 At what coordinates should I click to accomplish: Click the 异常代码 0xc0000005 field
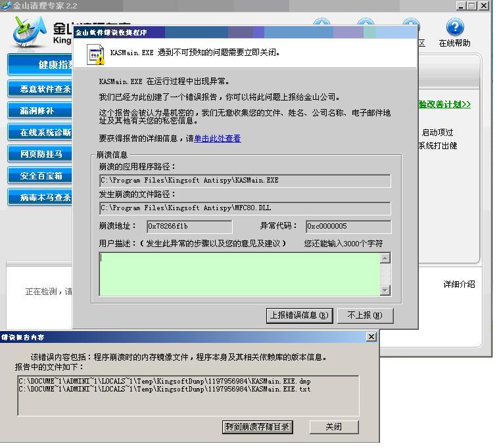(348, 227)
